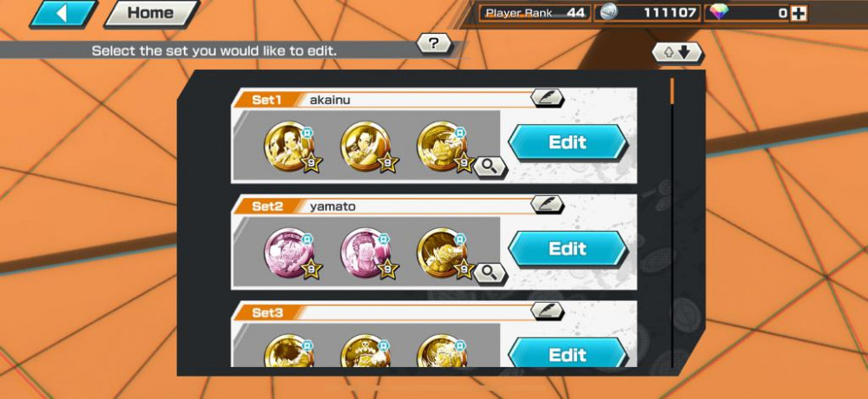Image resolution: width=868 pixels, height=399 pixels.
Task: Click Edit for Set3
Action: 568,352
